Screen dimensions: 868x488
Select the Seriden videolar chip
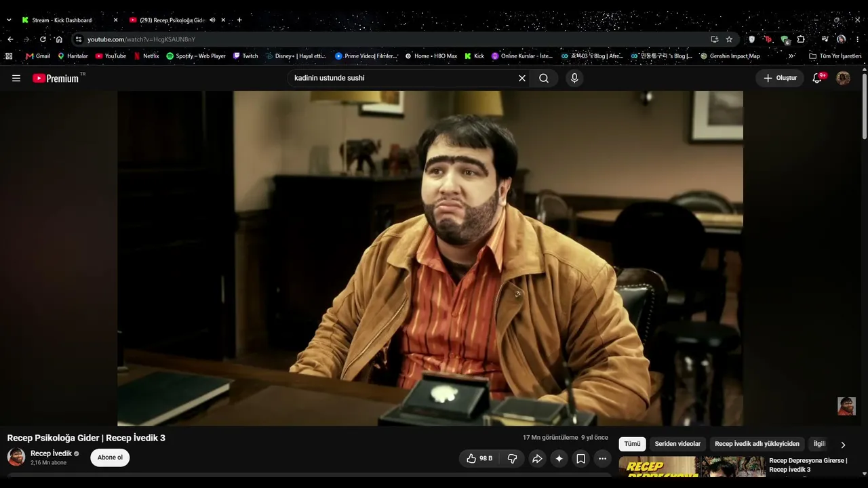pyautogui.click(x=677, y=444)
